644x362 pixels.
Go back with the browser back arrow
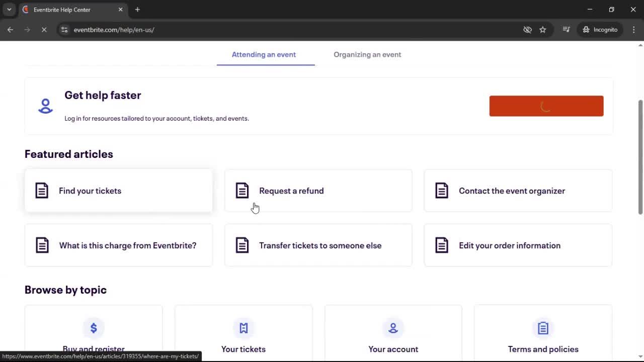tap(10, 30)
